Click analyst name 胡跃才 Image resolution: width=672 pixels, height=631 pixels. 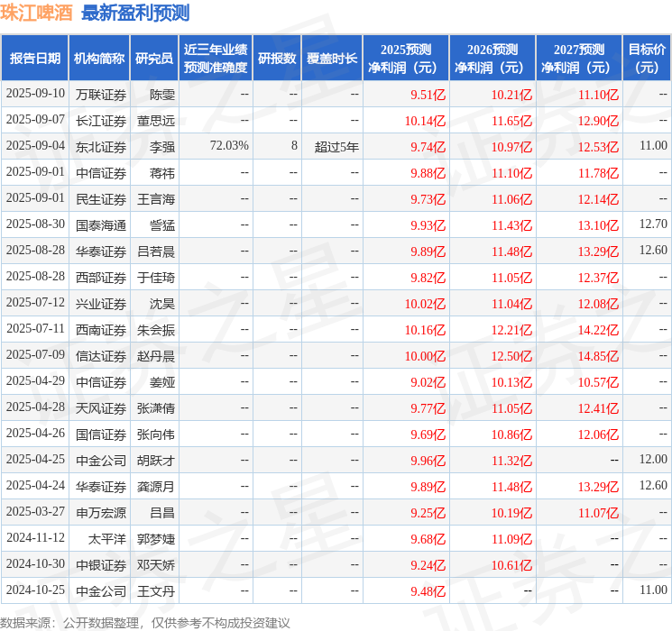click(x=156, y=461)
